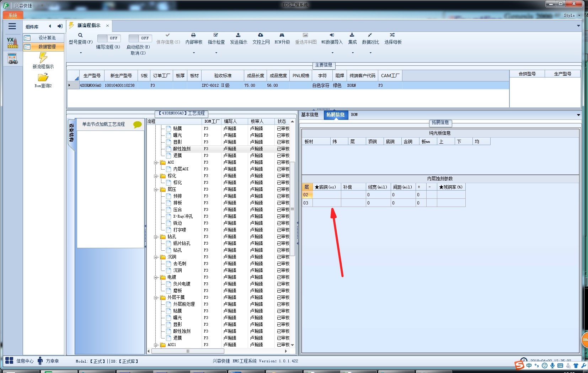The width and height of the screenshot is (588, 373).
Task: Click the 保存信息 checkmark icon
Action: [168, 35]
